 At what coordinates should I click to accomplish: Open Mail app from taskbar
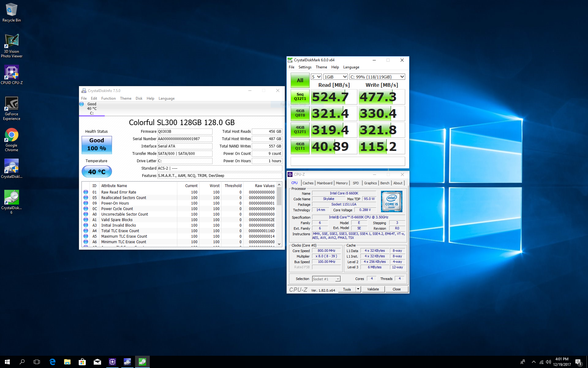click(97, 362)
